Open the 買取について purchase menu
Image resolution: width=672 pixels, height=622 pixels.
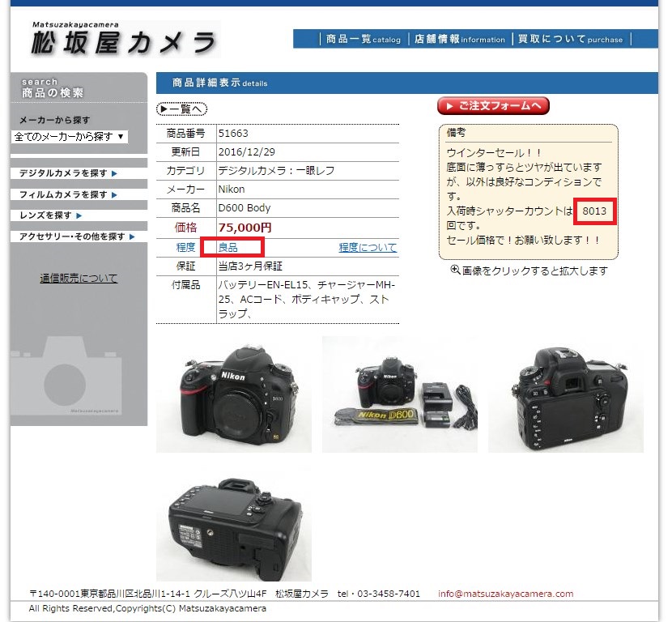(570, 39)
